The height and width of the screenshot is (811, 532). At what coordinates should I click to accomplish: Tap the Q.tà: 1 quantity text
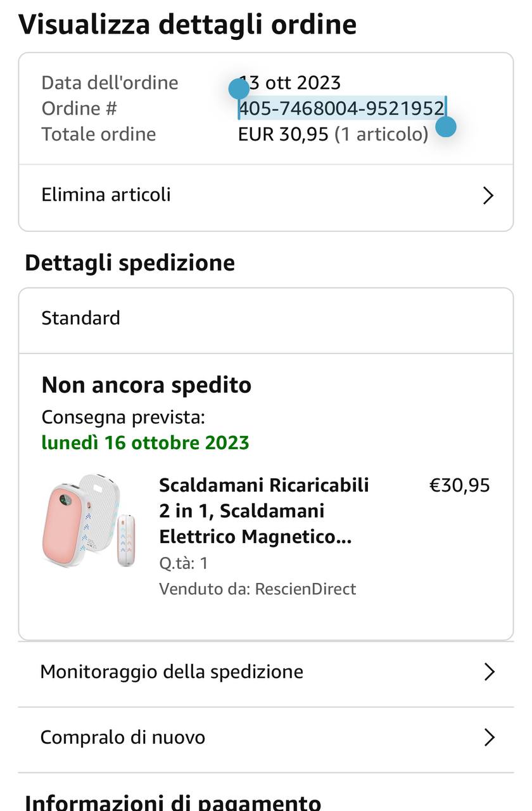coord(184,563)
